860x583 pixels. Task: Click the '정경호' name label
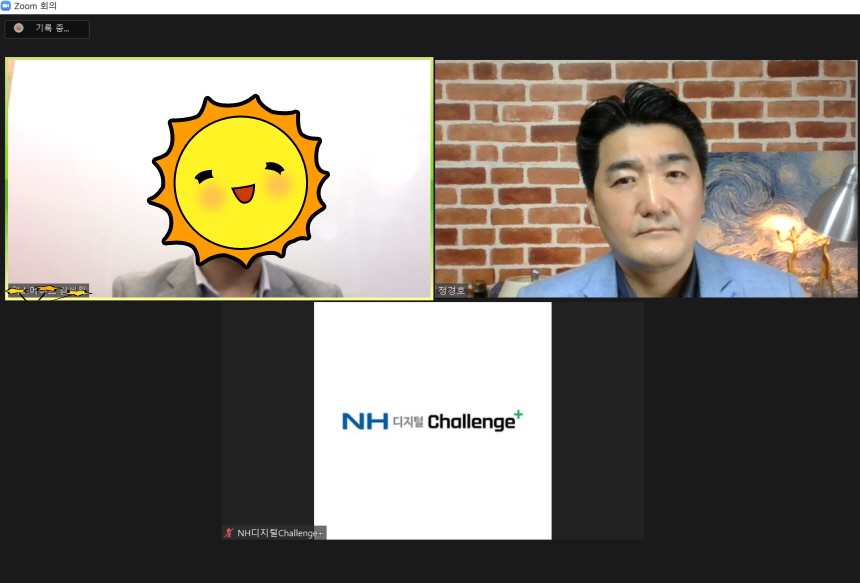coord(451,291)
